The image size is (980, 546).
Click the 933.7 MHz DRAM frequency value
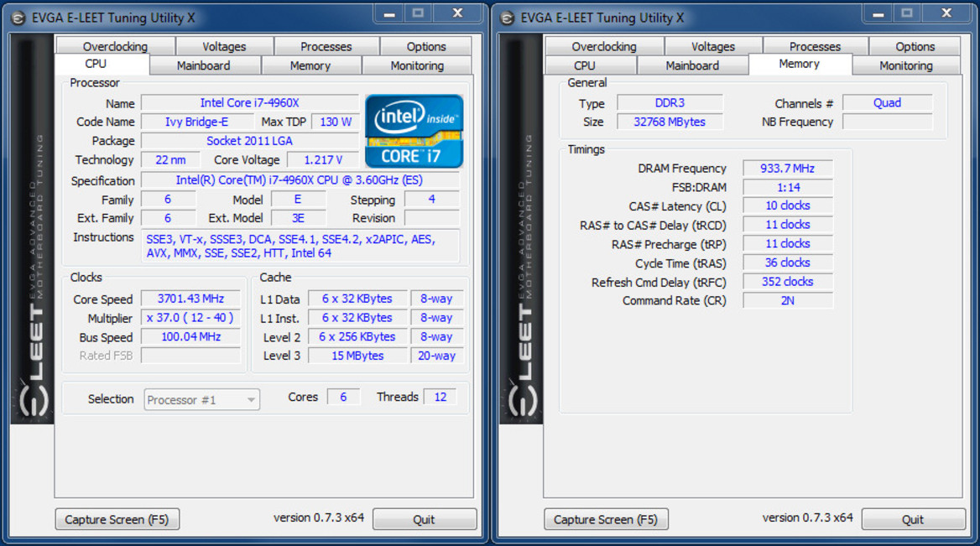coord(788,169)
